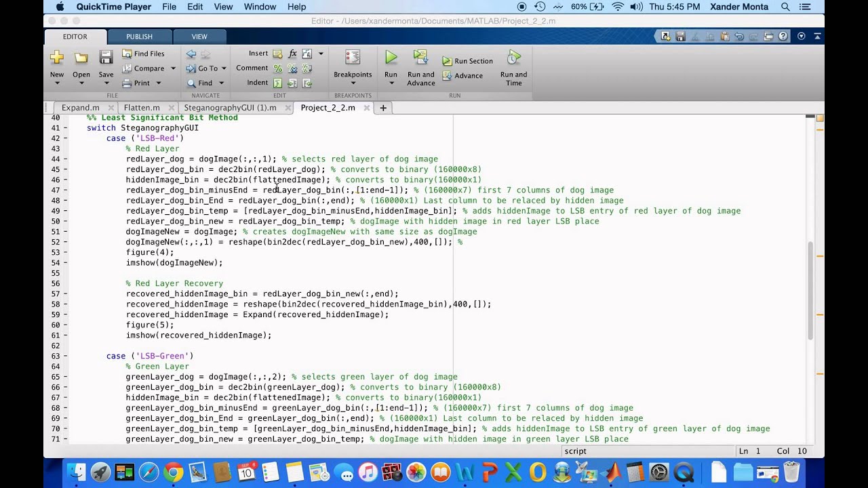Open the editor actions circle-arrow menu
868x488 pixels.
click(x=801, y=37)
